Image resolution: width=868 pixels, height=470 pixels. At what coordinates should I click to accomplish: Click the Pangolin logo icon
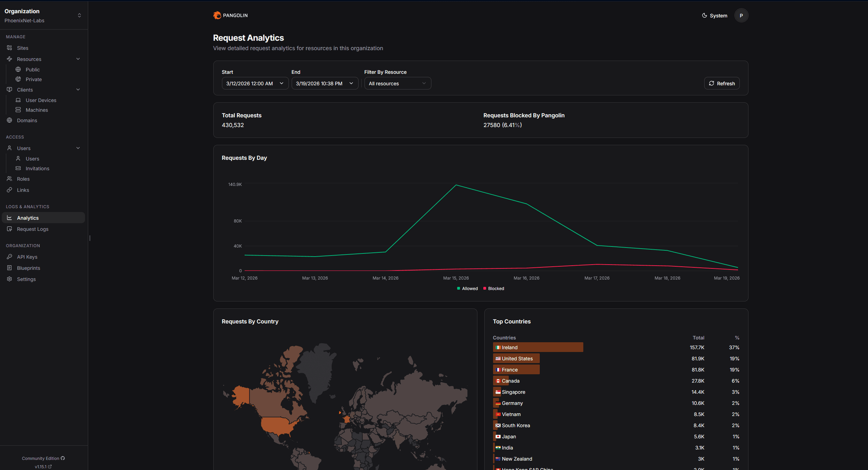(217, 15)
